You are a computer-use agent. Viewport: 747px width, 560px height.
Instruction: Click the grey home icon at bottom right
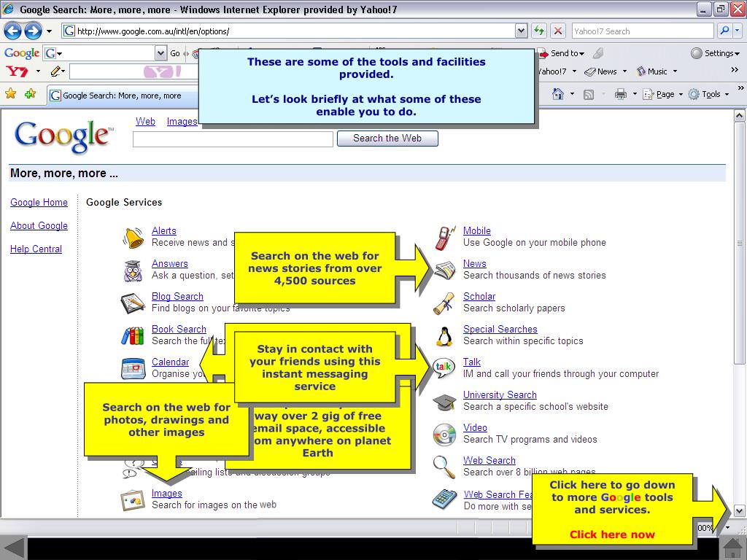[x=732, y=548]
